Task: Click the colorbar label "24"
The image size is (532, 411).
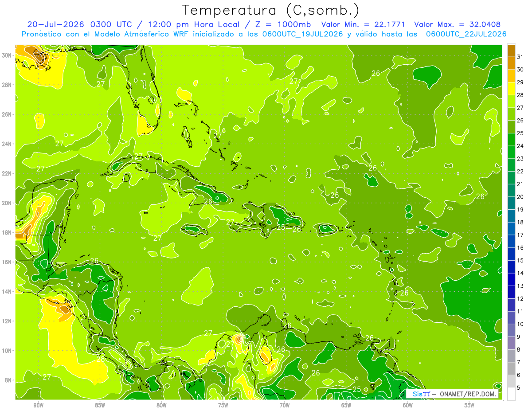Action: (521, 146)
